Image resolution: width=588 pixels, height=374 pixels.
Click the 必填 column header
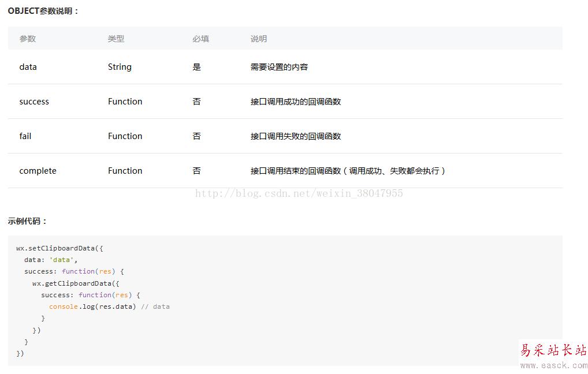[200, 39]
